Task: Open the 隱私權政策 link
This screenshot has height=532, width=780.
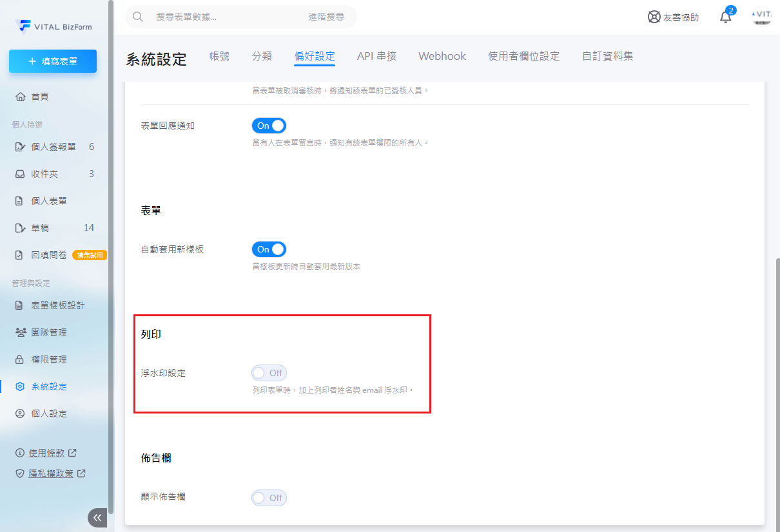Action: [52, 473]
